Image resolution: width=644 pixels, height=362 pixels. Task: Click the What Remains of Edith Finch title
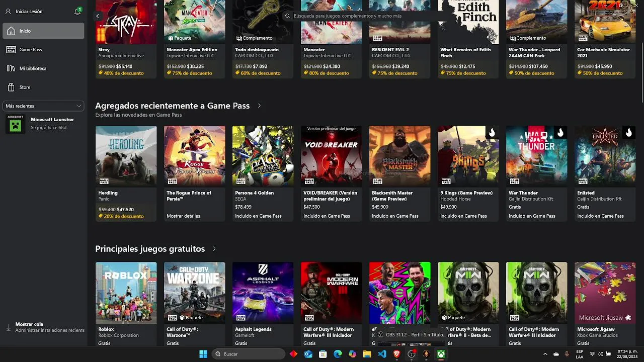[465, 53]
